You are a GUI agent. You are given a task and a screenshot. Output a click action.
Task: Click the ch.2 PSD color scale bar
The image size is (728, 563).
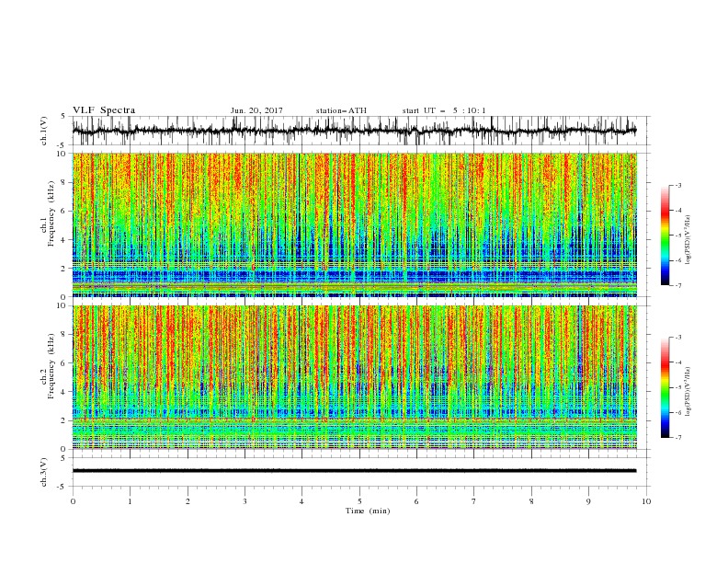[x=665, y=387]
